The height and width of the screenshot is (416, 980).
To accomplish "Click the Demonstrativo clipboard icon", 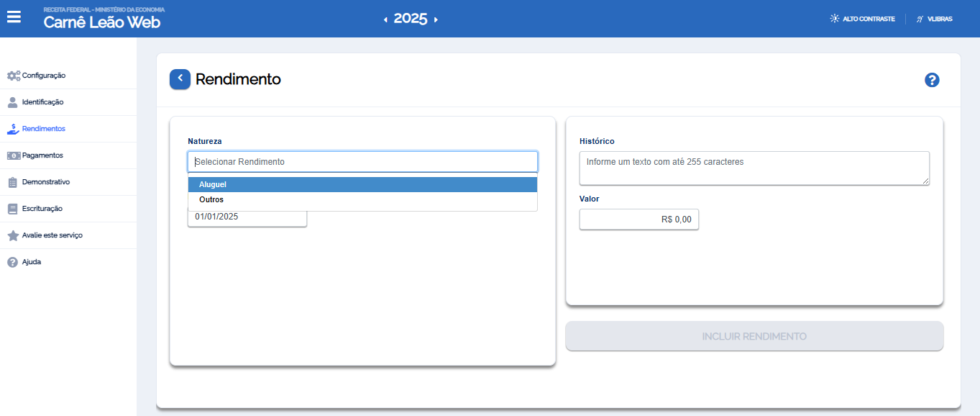I will click(x=13, y=182).
